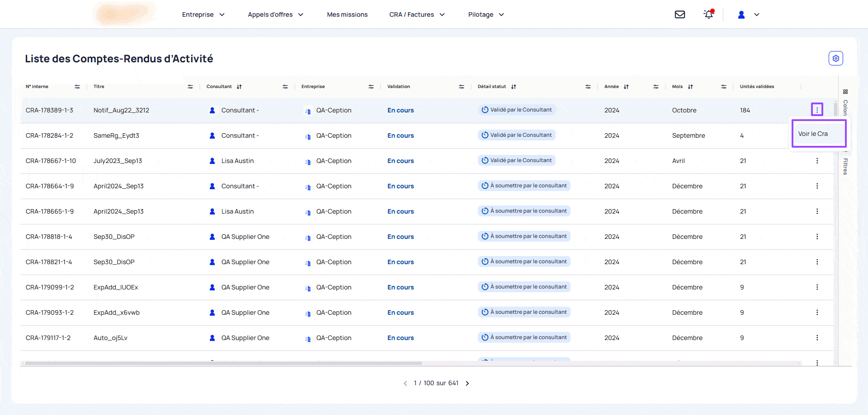Click units value 184
This screenshot has height=415, width=868.
[x=745, y=110]
